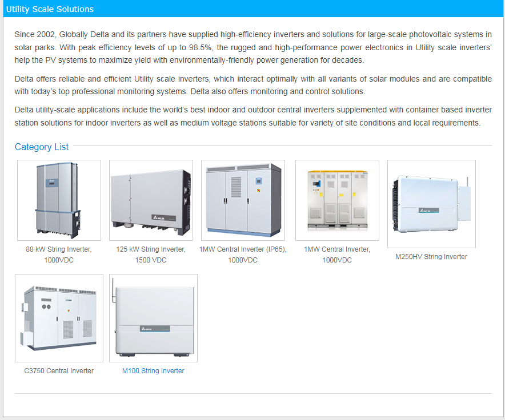505x420 pixels.
Task: Click the 'Utility Scale Solutions' header title
Action: (x=50, y=9)
